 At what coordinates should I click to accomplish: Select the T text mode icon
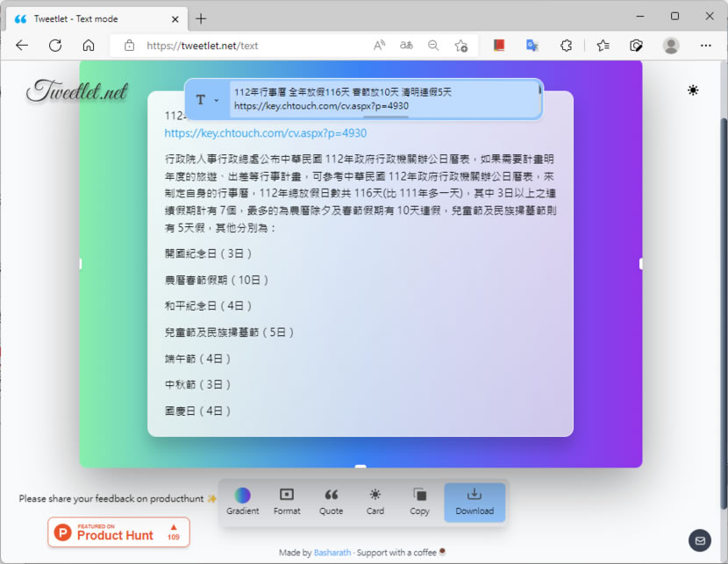pos(201,100)
